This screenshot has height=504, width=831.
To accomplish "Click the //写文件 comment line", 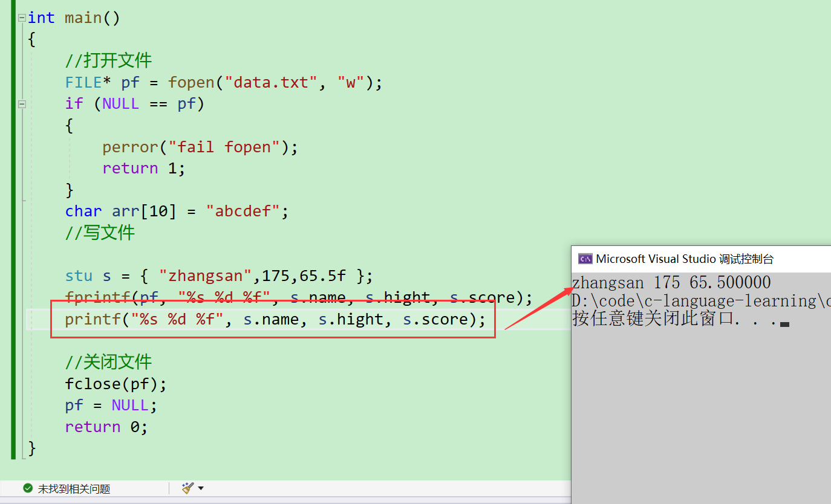I will [x=100, y=233].
